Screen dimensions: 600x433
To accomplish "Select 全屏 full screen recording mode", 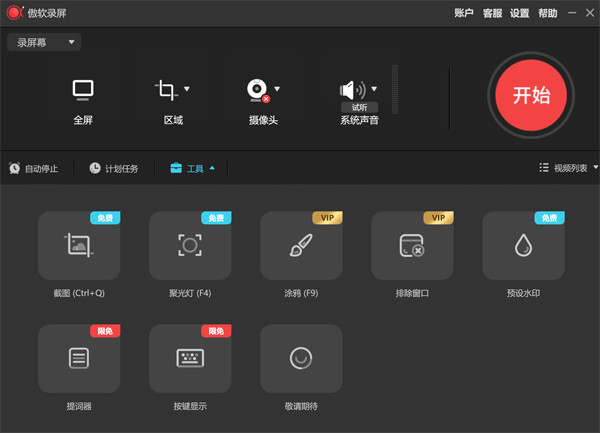I will (83, 90).
